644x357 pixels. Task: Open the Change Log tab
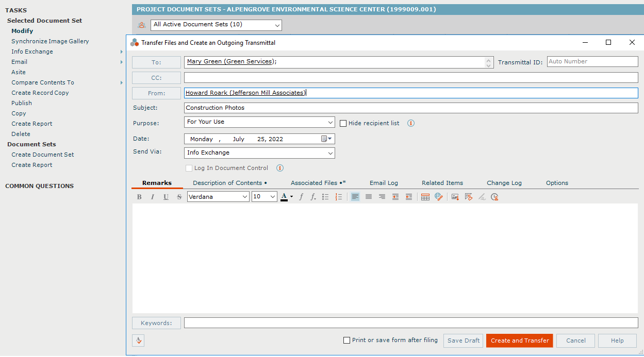pos(504,183)
